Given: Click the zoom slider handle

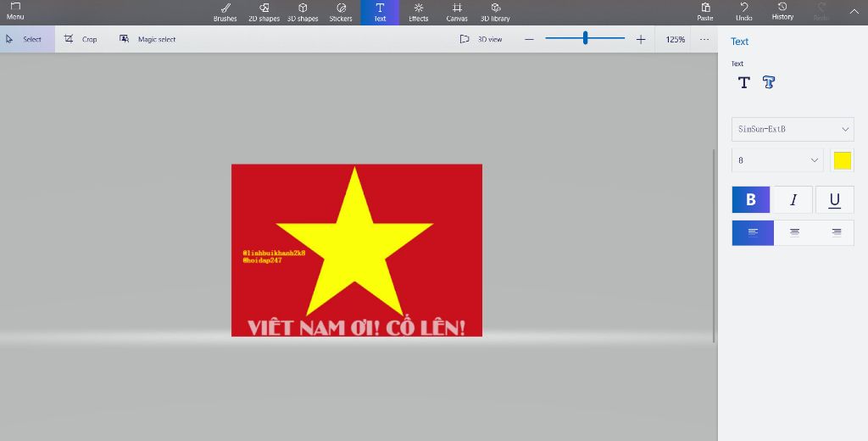Looking at the screenshot, I should click(x=585, y=38).
